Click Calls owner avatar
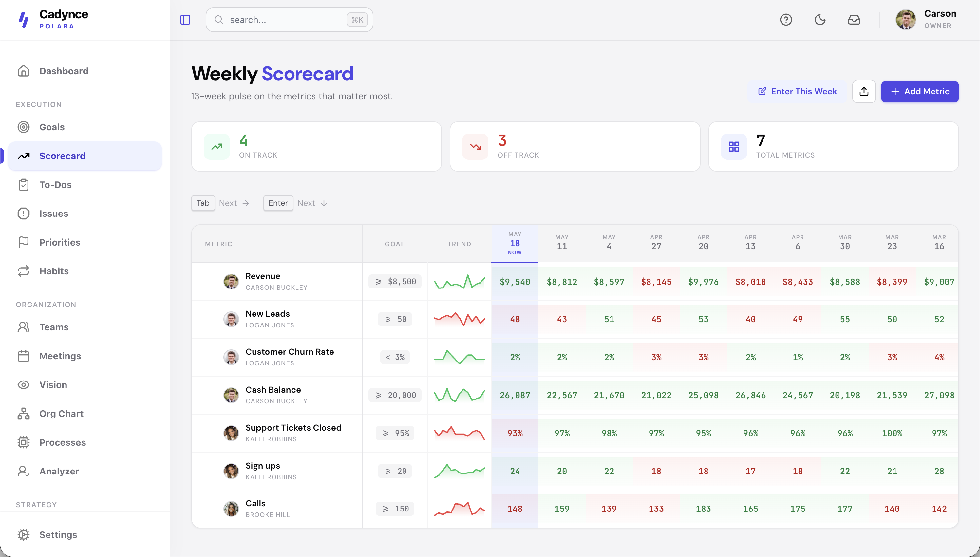The width and height of the screenshot is (980, 557). tap(231, 509)
